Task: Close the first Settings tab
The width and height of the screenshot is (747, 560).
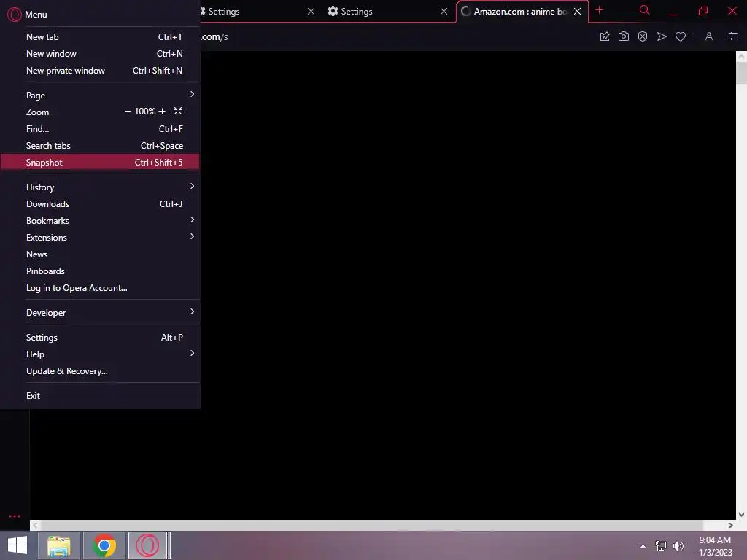Action: (311, 12)
